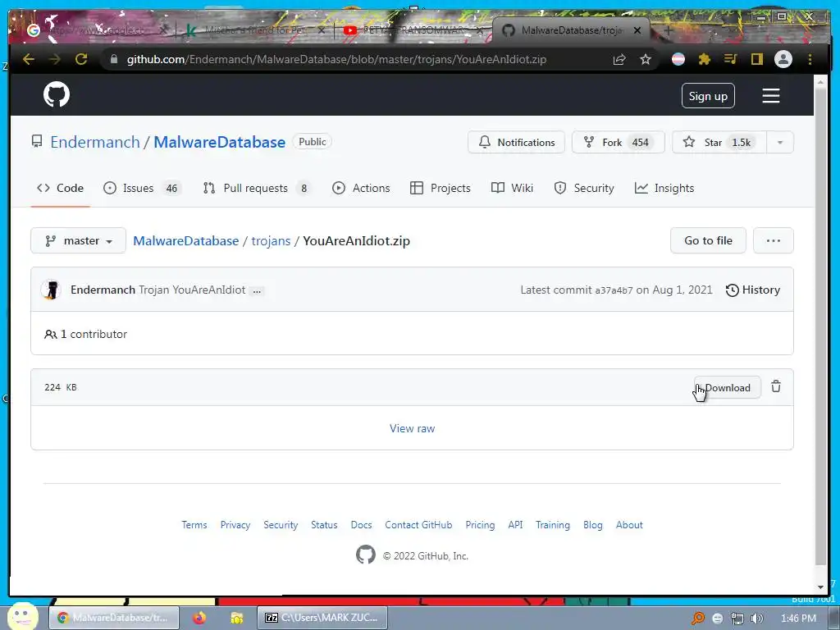
Task: Expand the star lists dropdown arrow
Action: pyautogui.click(x=780, y=142)
